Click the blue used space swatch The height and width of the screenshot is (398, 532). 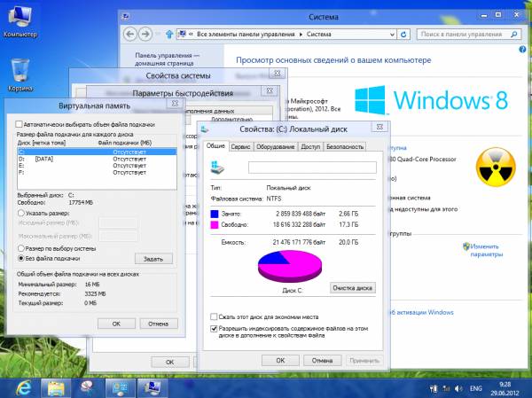click(214, 214)
